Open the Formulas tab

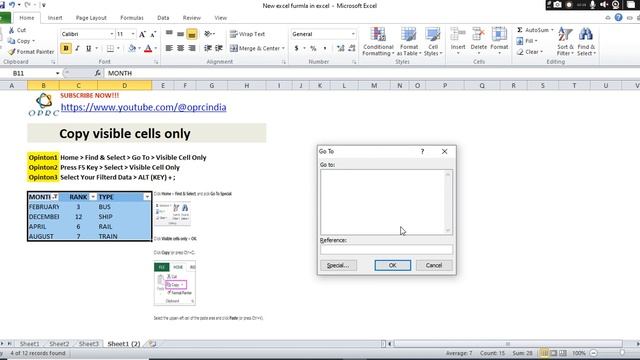click(x=132, y=18)
